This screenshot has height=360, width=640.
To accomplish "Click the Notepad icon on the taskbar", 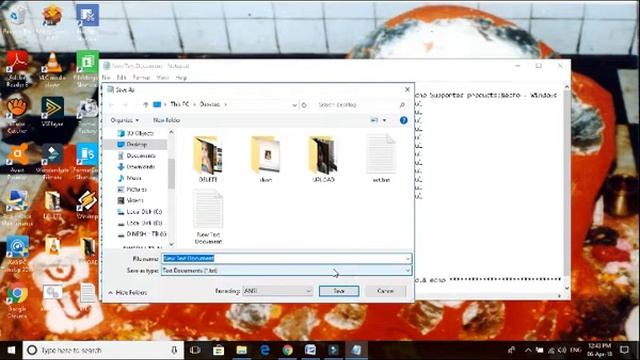I will coord(356,350).
